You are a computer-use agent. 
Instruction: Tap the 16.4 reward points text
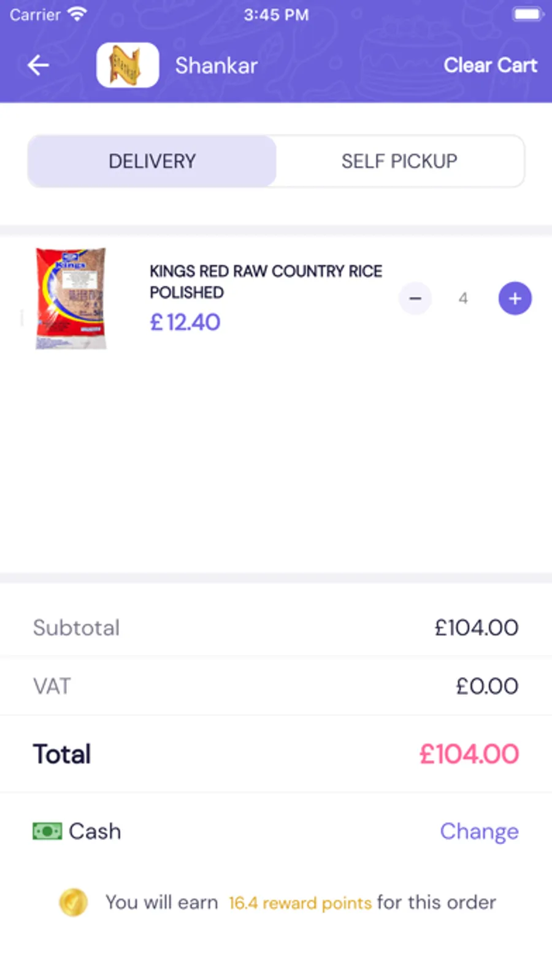click(x=300, y=903)
